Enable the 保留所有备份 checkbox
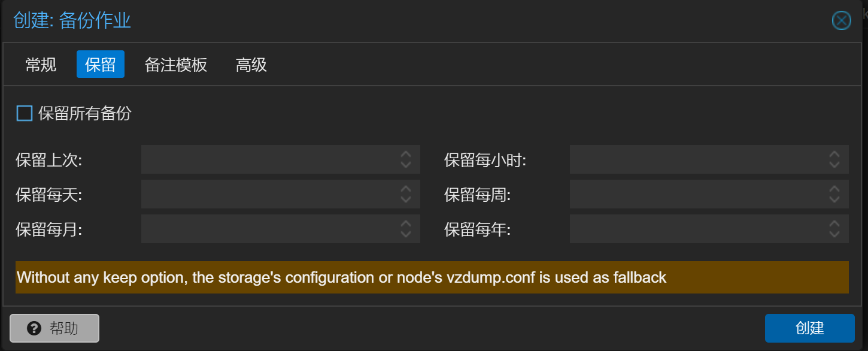 [x=25, y=113]
